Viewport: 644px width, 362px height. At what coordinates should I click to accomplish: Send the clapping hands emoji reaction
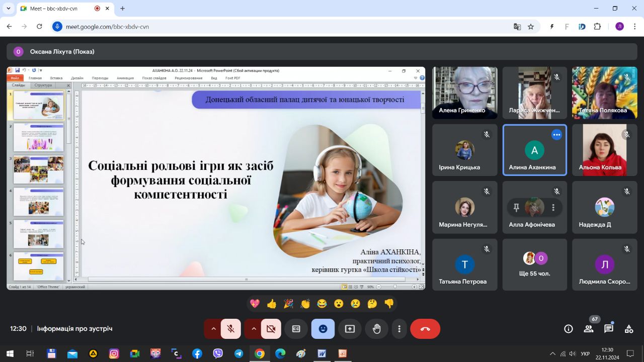305,304
